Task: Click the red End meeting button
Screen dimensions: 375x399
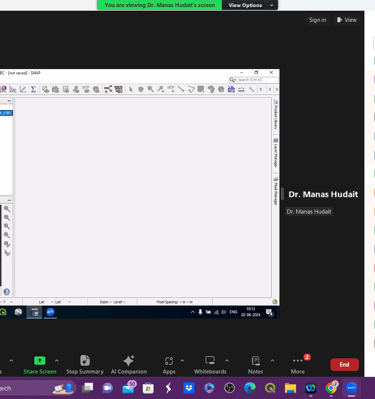Action: (344, 365)
